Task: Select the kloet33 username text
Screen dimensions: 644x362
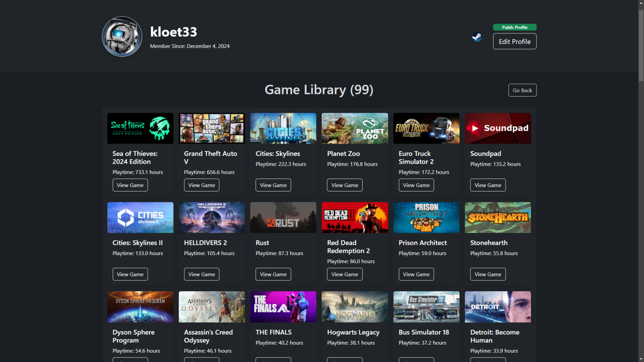Action: (x=174, y=32)
